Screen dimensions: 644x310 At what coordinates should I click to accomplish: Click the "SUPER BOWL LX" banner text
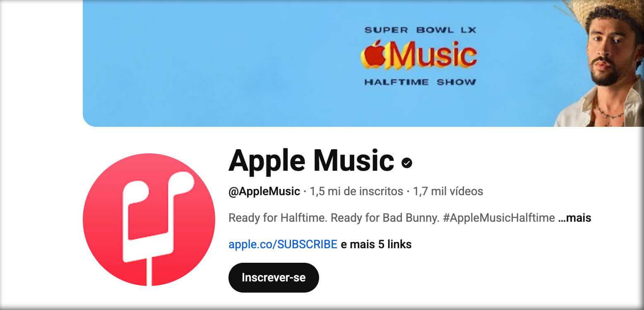pyautogui.click(x=421, y=30)
